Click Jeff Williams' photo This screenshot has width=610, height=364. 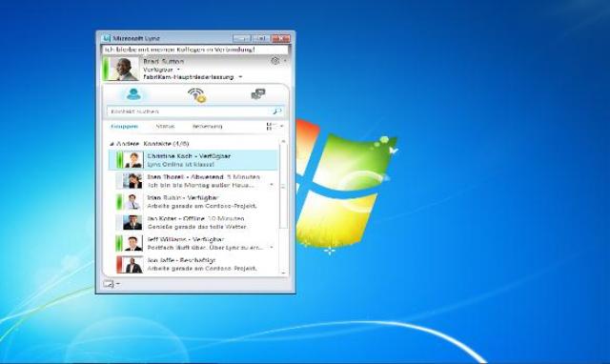133,243
